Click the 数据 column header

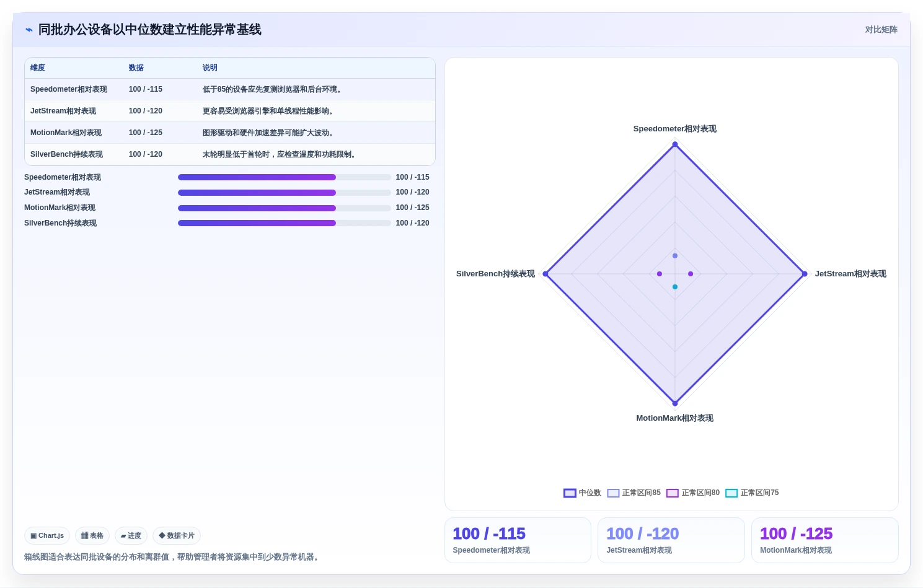tap(136, 68)
